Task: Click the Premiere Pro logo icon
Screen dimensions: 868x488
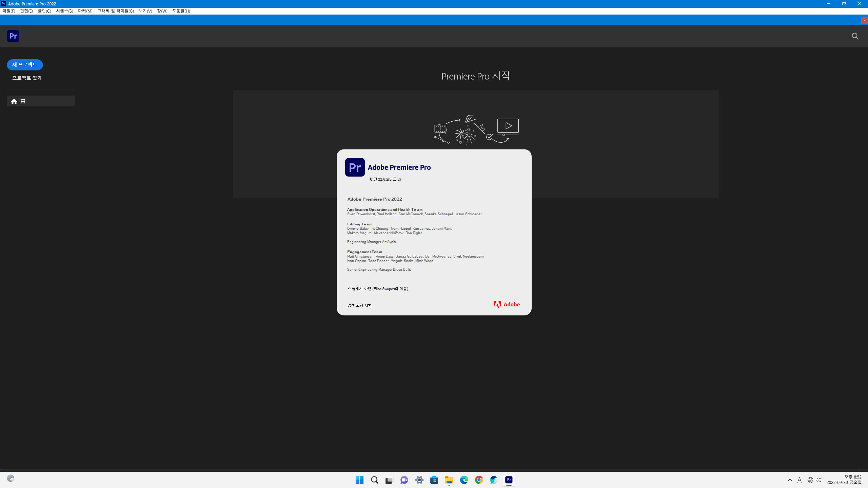Action: [13, 36]
